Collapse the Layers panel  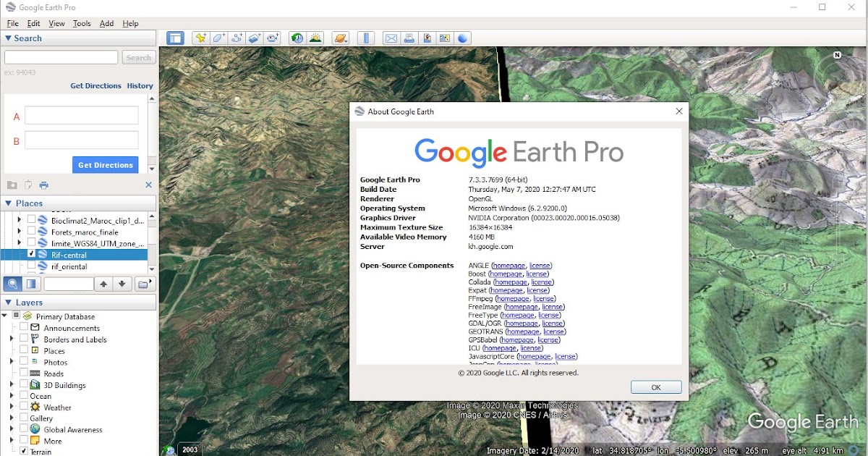coord(9,303)
